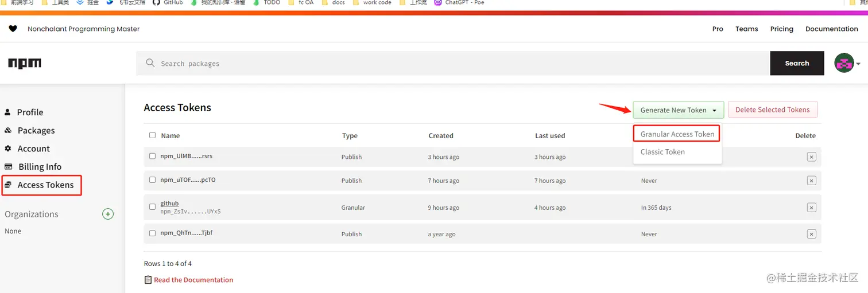Click the Type column header
This screenshot has height=293, width=868.
[x=350, y=136]
